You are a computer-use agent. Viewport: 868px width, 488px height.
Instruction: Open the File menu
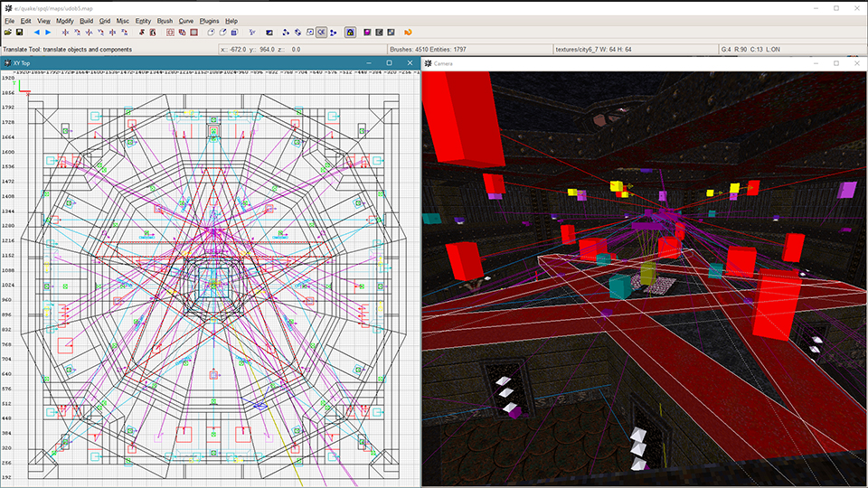[9, 20]
